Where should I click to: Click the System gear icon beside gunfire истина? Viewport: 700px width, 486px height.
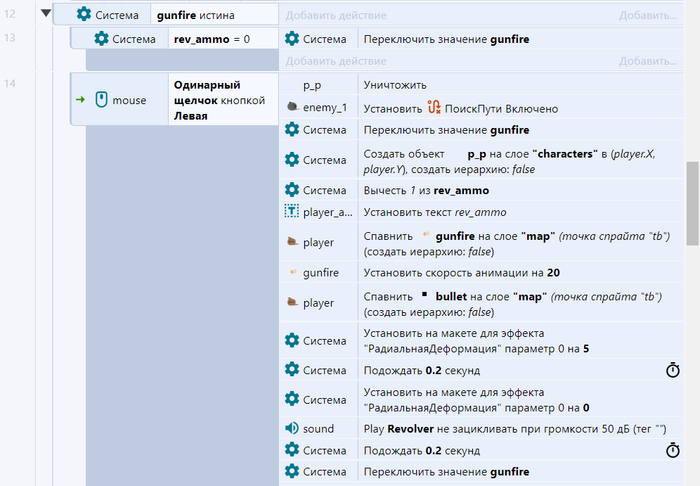click(x=84, y=15)
